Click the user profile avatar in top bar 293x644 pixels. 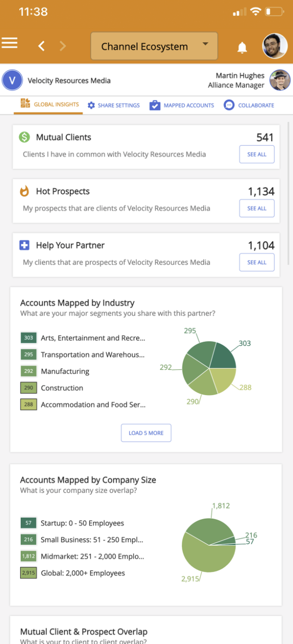click(274, 46)
